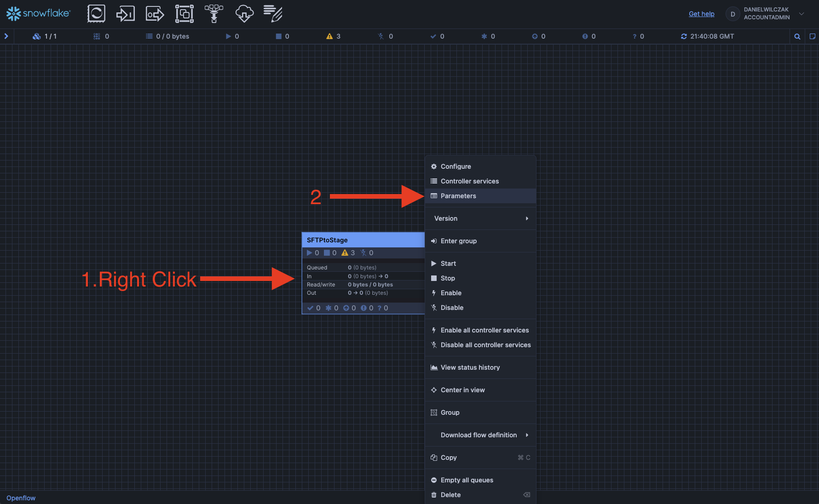
Task: Select the Processor icon in the toolbar
Action: 96,14
